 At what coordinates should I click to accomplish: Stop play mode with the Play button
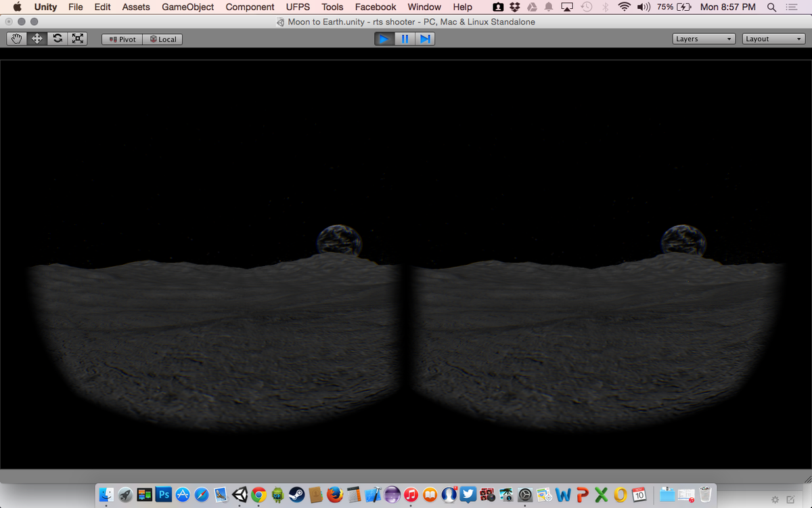(384, 39)
